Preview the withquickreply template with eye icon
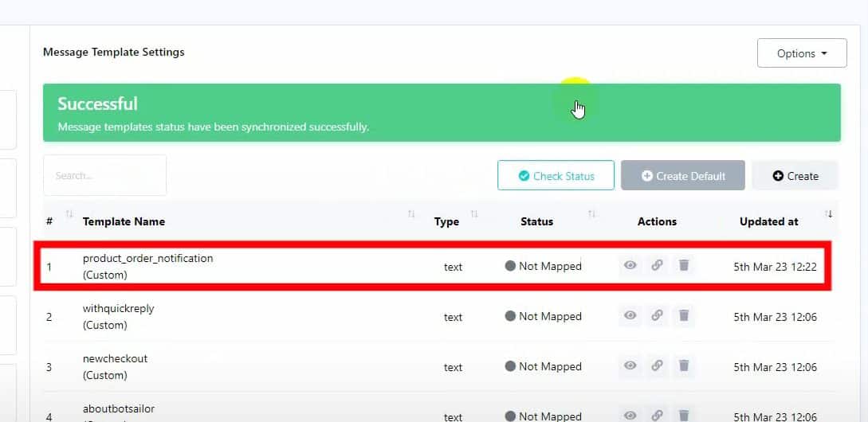This screenshot has width=868, height=422. coord(630,316)
